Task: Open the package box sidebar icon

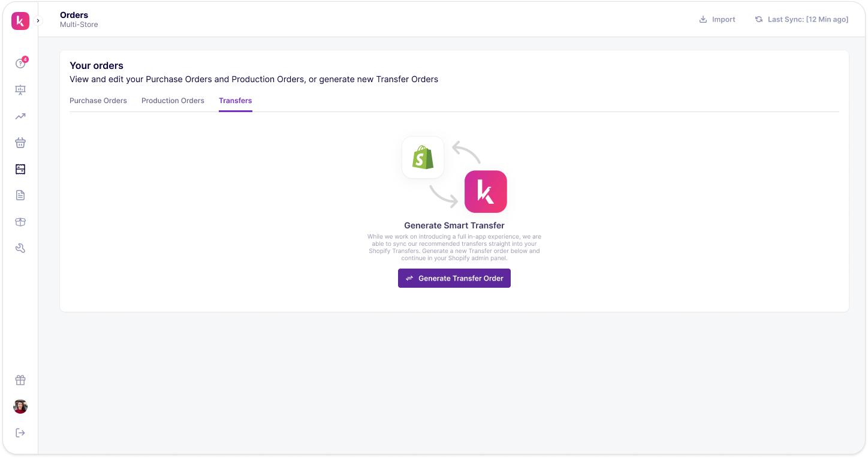Action: pyautogui.click(x=20, y=222)
